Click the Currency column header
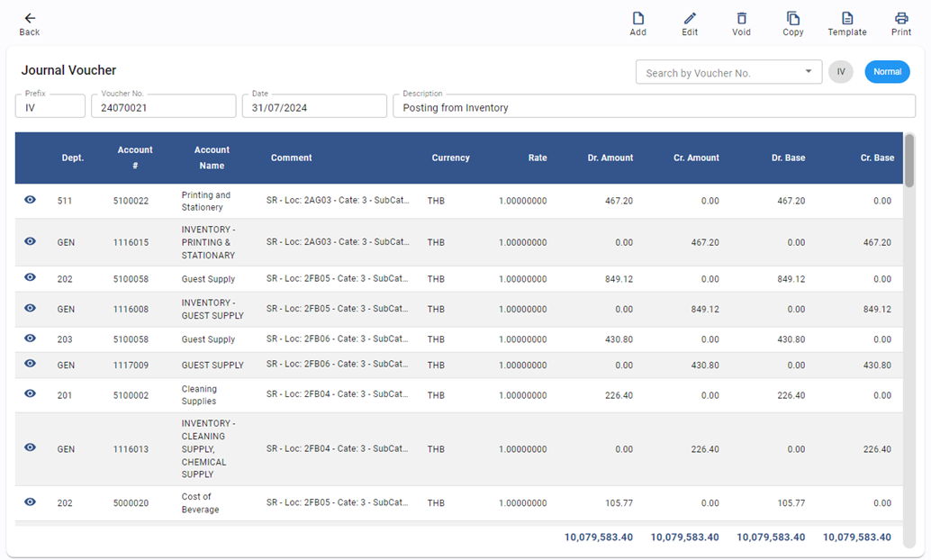 pos(450,158)
